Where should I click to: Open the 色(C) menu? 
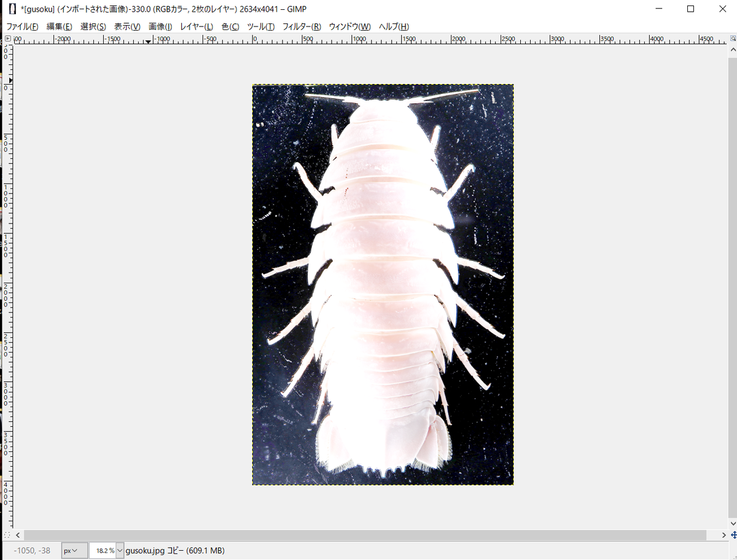tap(230, 27)
